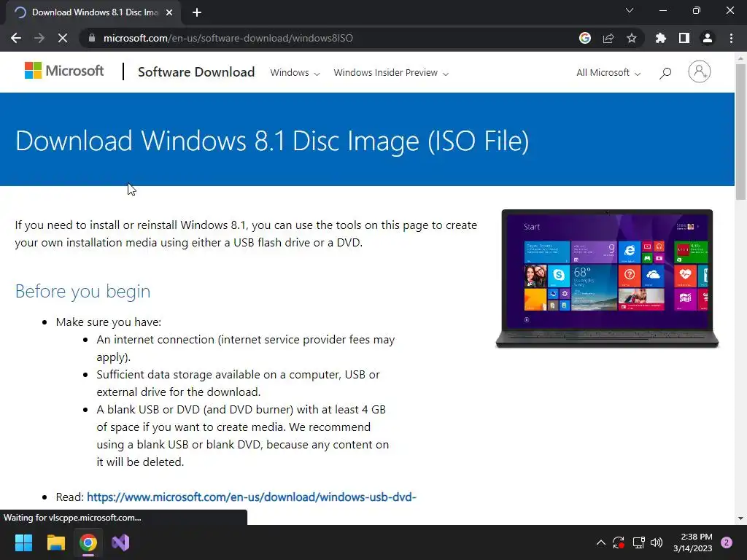This screenshot has height=560, width=747.
Task: Open network status tray icon
Action: pyautogui.click(x=638, y=542)
